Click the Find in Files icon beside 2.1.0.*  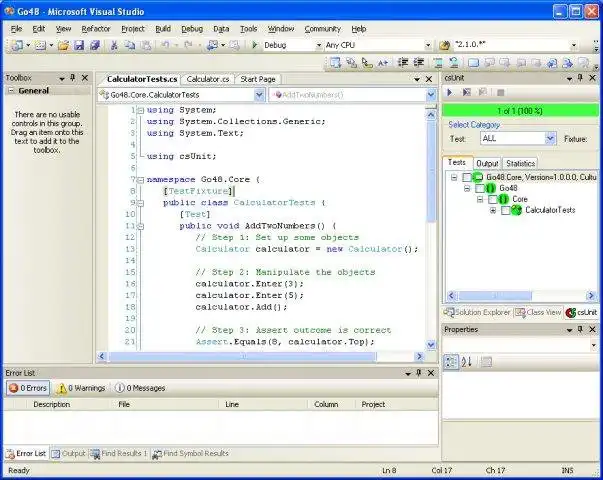click(x=444, y=45)
